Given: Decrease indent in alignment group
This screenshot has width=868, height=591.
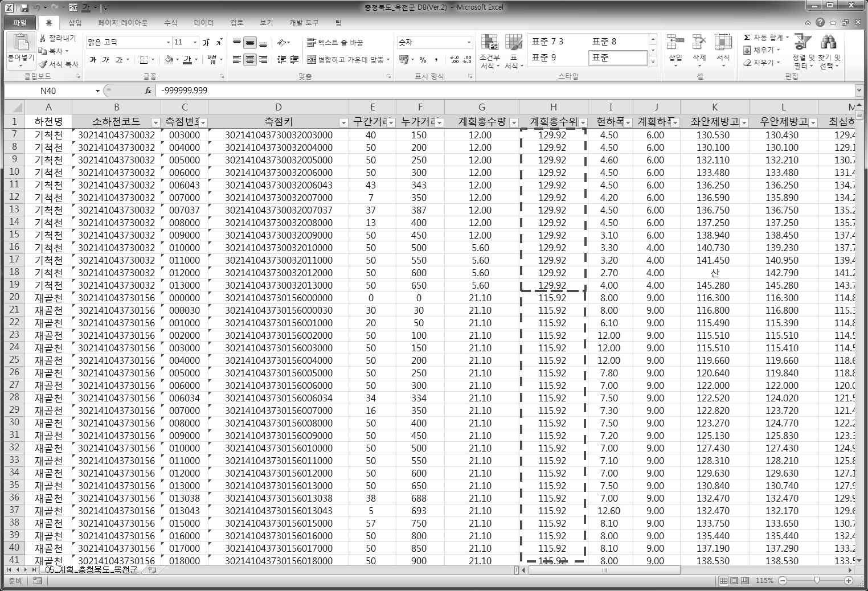Looking at the screenshot, I should [x=281, y=59].
